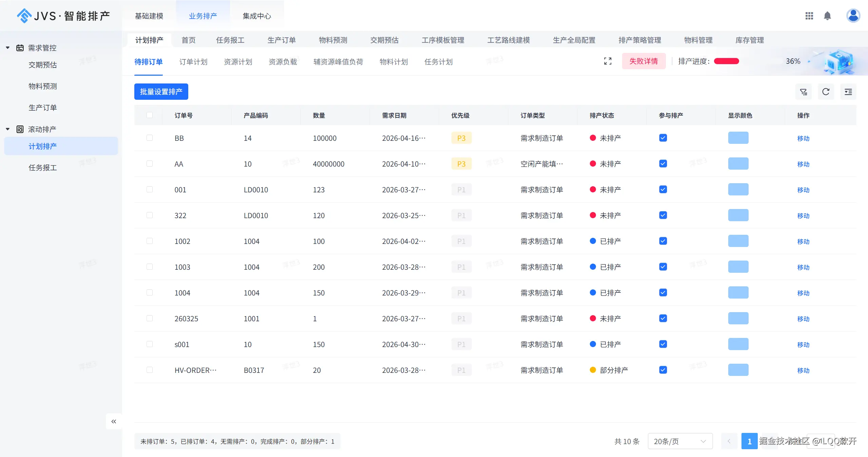Click the 失败详情 button
The height and width of the screenshot is (457, 868).
coord(643,61)
